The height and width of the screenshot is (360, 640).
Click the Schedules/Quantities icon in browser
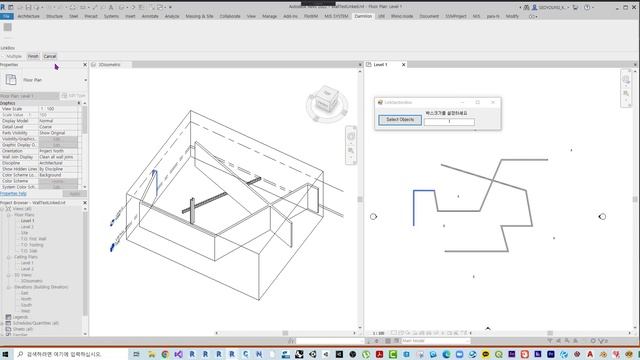point(8,323)
